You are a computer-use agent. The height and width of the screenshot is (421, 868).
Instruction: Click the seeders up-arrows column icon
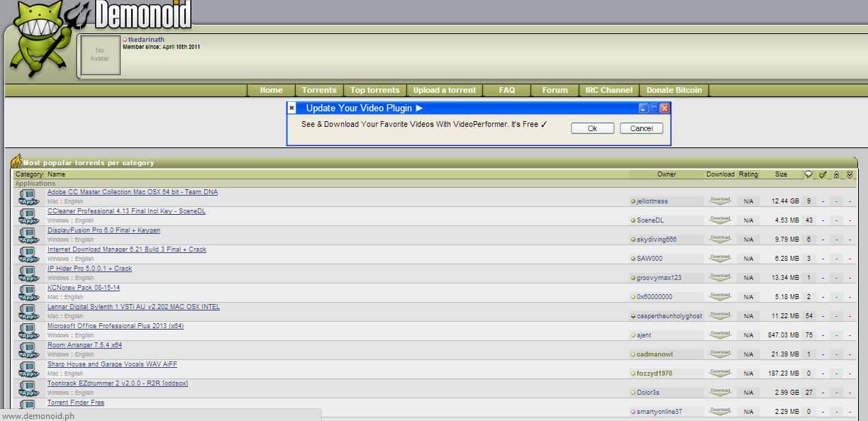[x=837, y=174]
